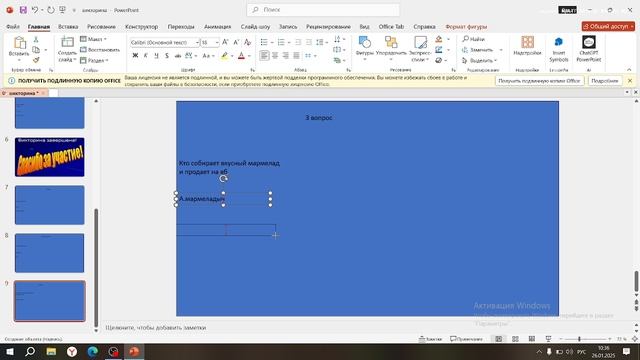
Task: Open font name combo box
Action: pyautogui.click(x=164, y=42)
